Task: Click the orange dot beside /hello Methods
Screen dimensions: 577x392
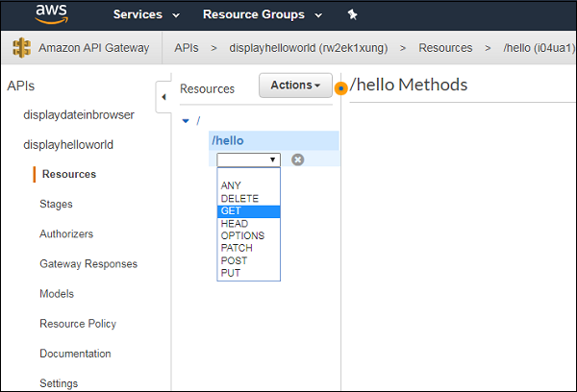Action: tap(341, 88)
